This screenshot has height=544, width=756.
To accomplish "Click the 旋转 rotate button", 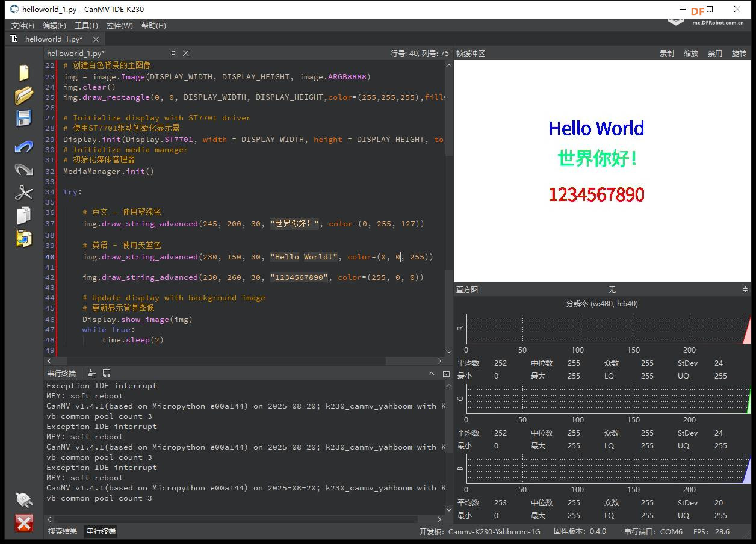I will click(x=739, y=54).
